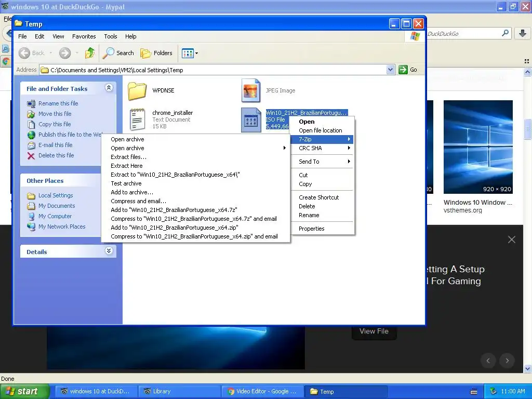Image resolution: width=532 pixels, height=399 pixels.
Task: Choose Test archive from 7-Zip menu
Action: (x=196, y=183)
